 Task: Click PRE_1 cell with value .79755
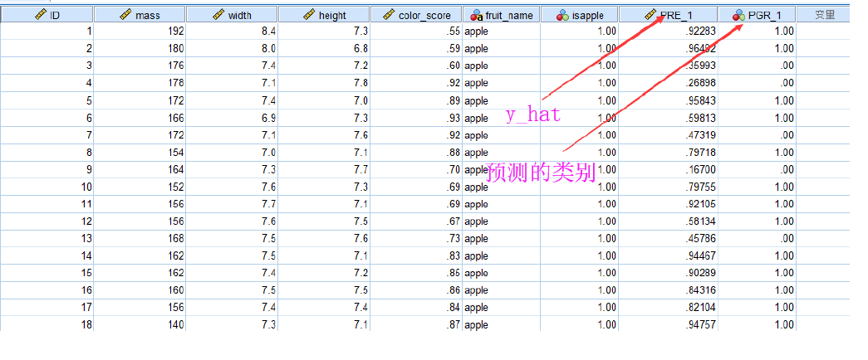[668, 187]
